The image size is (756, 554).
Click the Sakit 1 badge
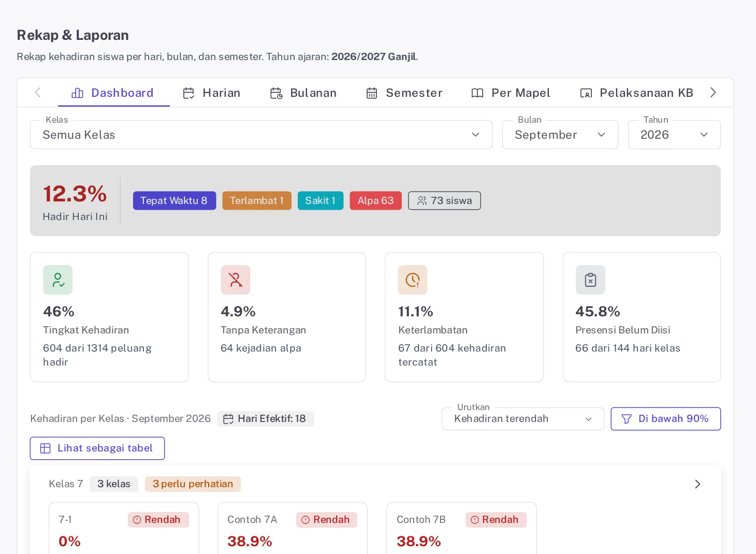(x=321, y=201)
